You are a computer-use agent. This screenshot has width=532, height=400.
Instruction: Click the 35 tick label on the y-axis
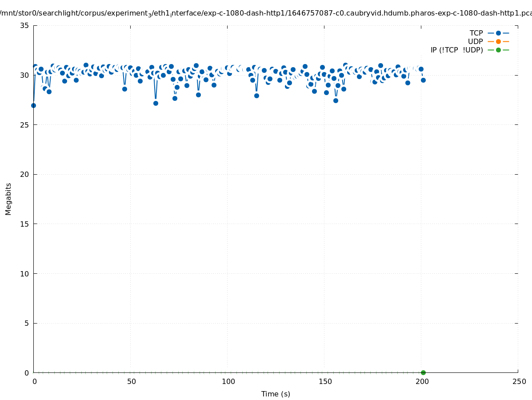pyautogui.click(x=24, y=25)
